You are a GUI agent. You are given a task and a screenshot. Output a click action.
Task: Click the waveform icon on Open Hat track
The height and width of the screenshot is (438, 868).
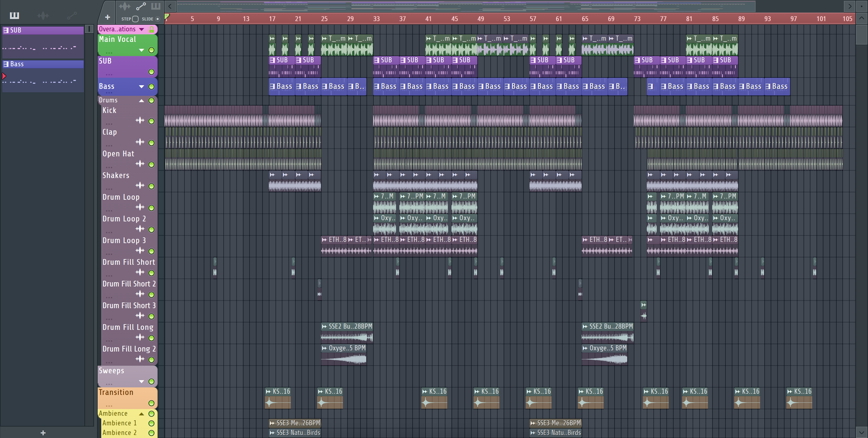pyautogui.click(x=140, y=164)
